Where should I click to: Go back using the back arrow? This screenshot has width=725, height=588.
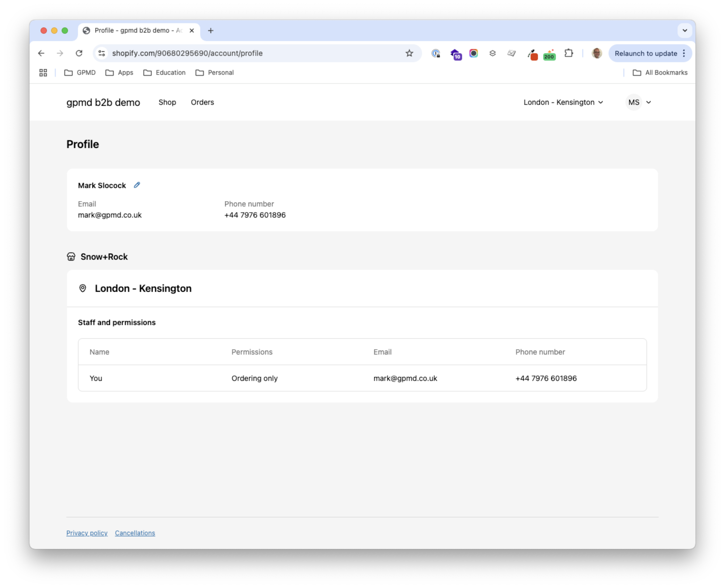point(41,53)
